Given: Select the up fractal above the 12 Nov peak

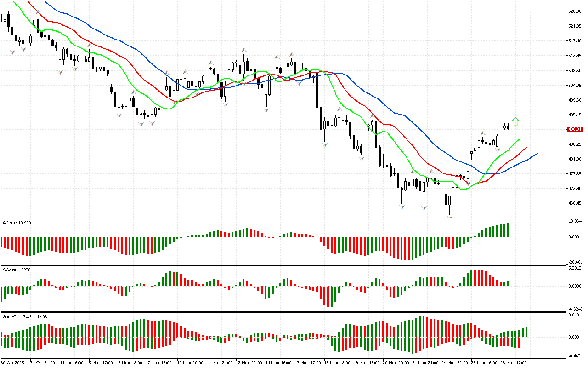Looking at the screenshot, I should 243,50.
